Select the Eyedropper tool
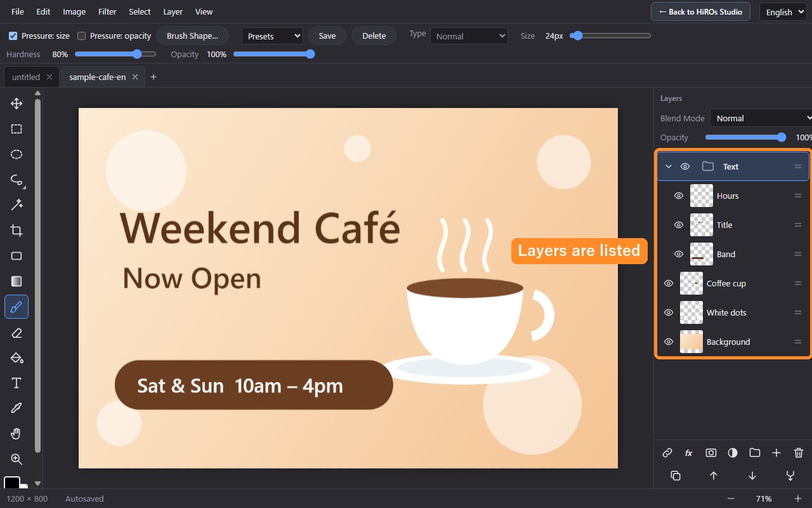 point(16,408)
